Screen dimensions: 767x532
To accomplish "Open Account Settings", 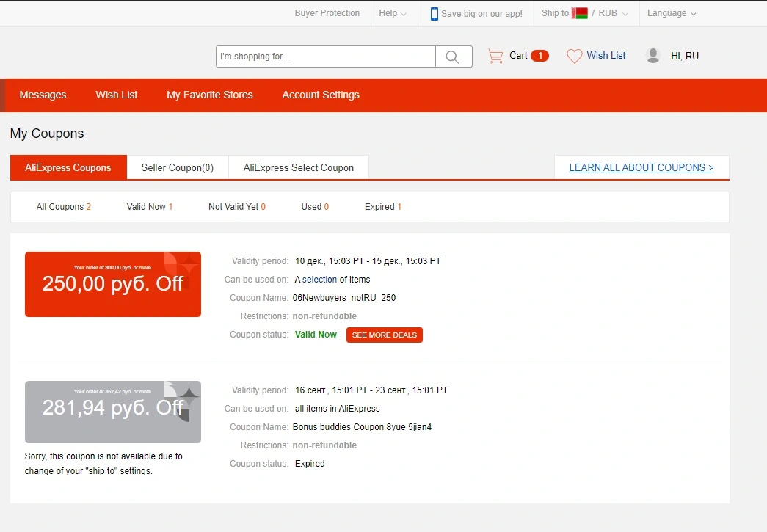I will [321, 95].
